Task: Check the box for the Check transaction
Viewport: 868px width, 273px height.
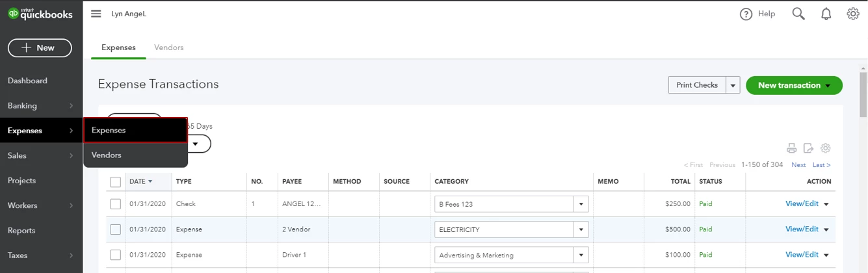Action: click(116, 204)
